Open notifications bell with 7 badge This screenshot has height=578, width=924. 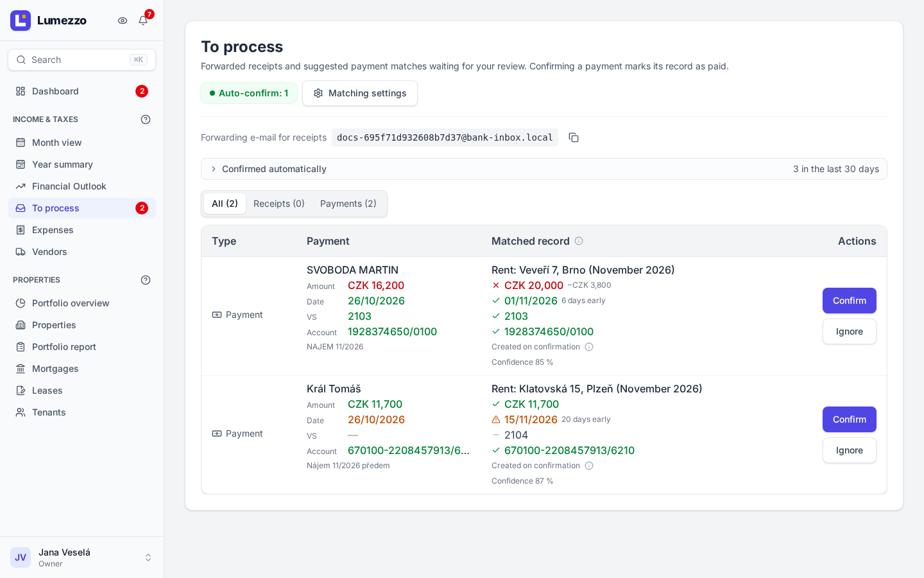coord(143,21)
